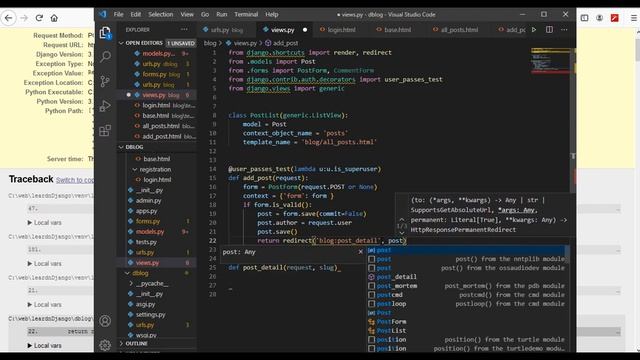Image resolution: width=640 pixels, height=360 pixels.
Task: Expand Local vars under traceback line 21
Action: coord(44,304)
